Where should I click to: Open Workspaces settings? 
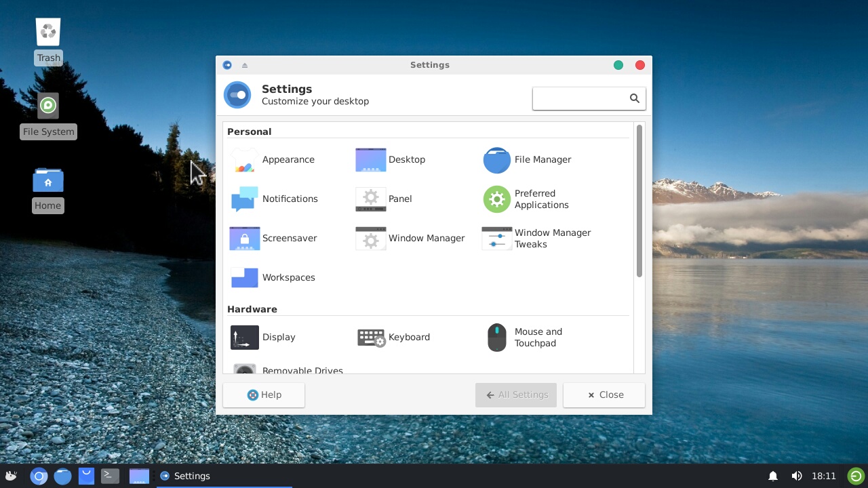273,278
